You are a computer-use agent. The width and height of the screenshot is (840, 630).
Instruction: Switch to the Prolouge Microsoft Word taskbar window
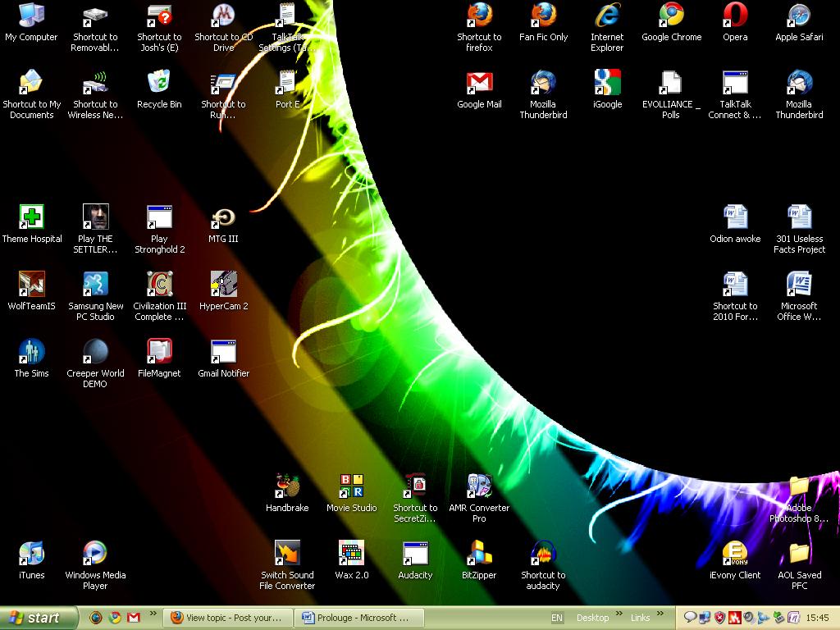pyautogui.click(x=362, y=618)
